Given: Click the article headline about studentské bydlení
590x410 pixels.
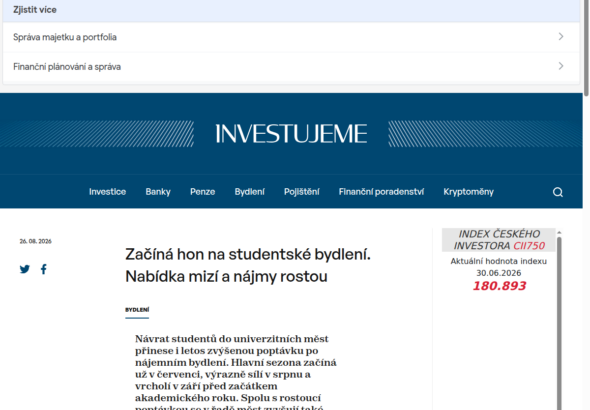Looking at the screenshot, I should (248, 265).
